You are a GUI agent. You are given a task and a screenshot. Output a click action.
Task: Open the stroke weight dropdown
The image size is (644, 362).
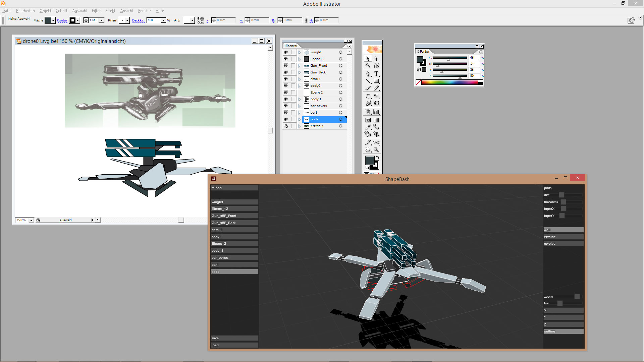pos(101,20)
